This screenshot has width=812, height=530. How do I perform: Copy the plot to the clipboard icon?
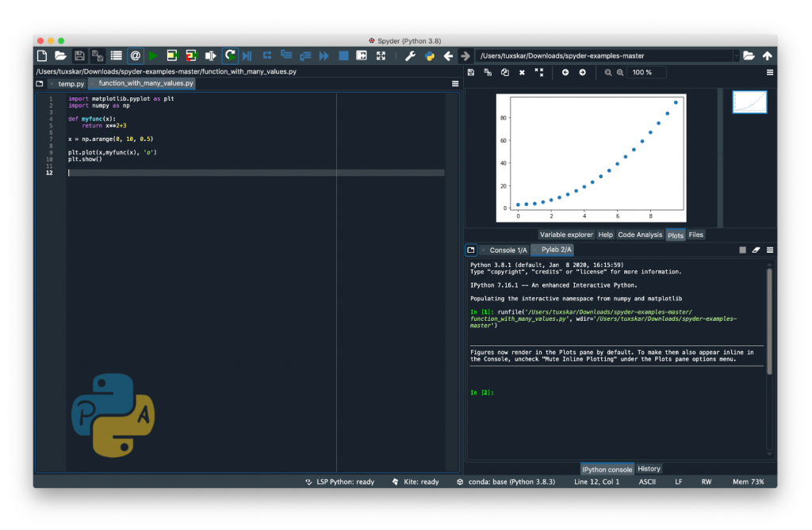pos(505,72)
